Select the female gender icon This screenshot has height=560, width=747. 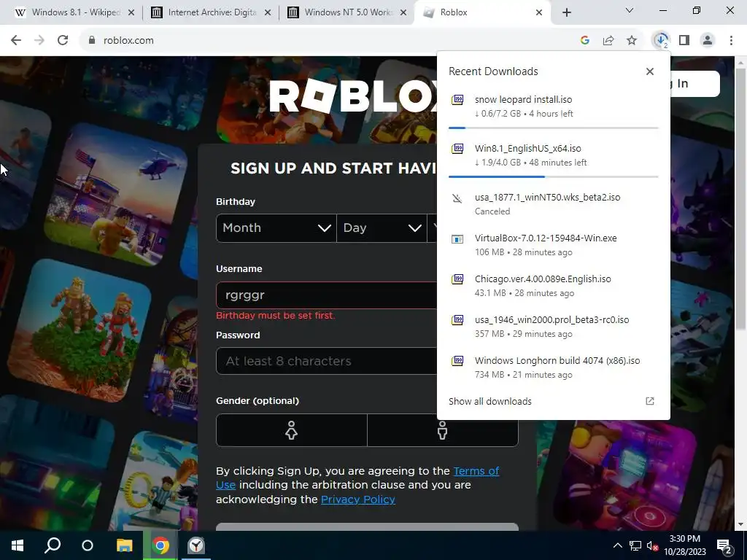tap(292, 430)
